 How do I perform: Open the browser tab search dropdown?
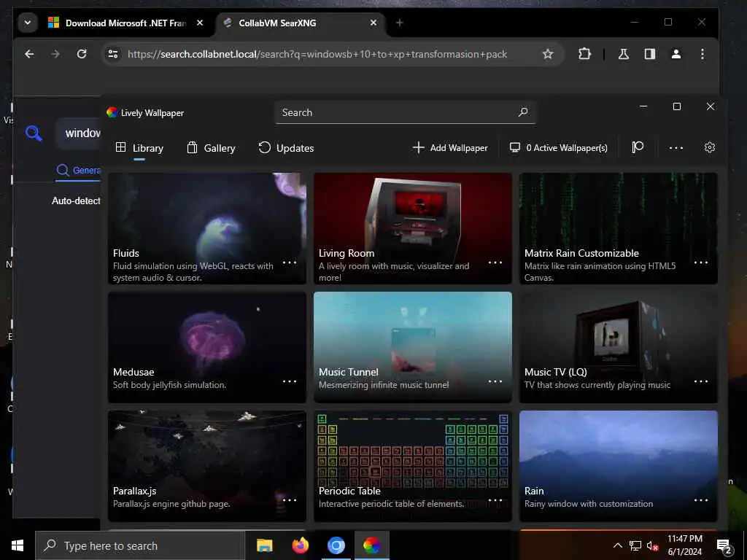(28, 23)
